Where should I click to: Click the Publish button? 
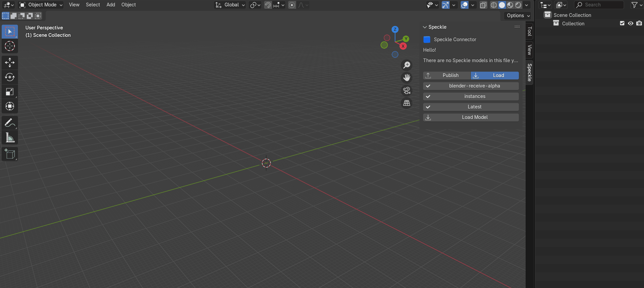(x=447, y=75)
